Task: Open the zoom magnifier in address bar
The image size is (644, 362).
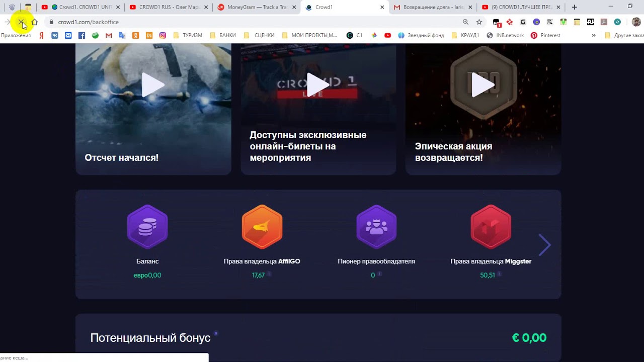Action: [x=465, y=22]
